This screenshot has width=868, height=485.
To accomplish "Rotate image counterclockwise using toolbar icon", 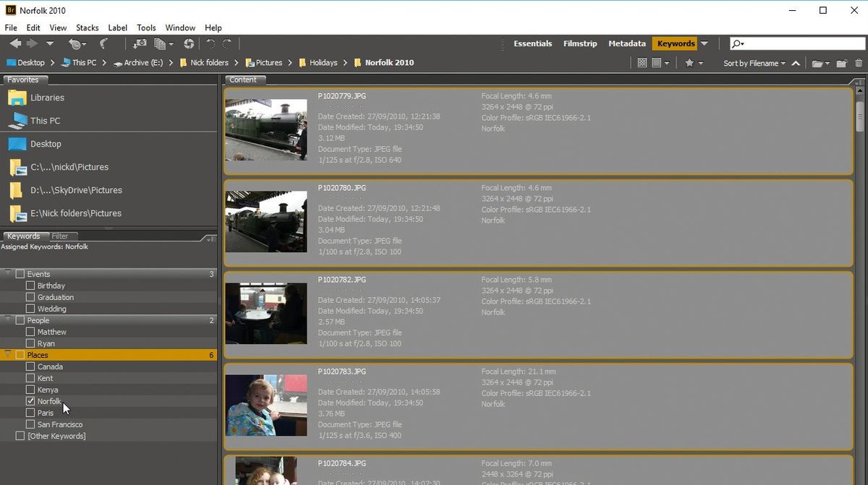I will point(209,43).
